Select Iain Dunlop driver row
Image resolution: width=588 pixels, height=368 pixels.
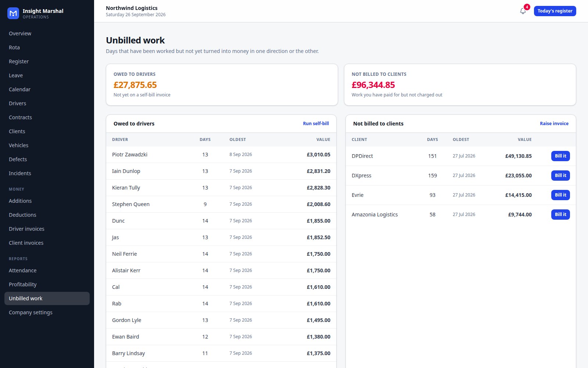click(x=221, y=171)
